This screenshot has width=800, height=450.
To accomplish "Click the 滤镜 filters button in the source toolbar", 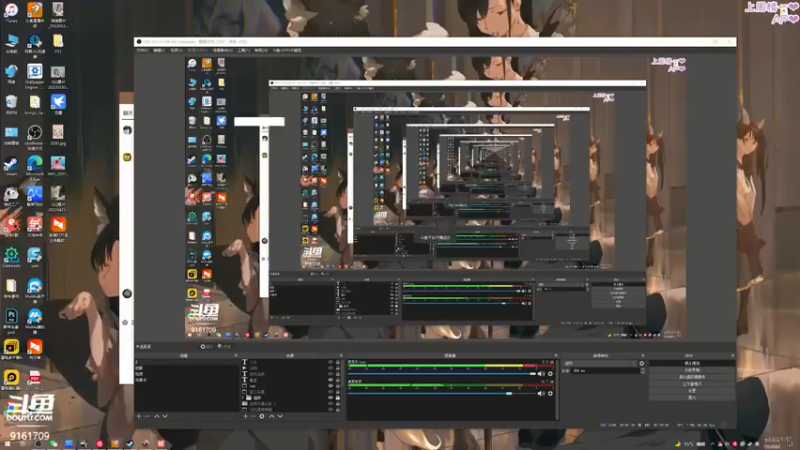I will click(x=224, y=346).
